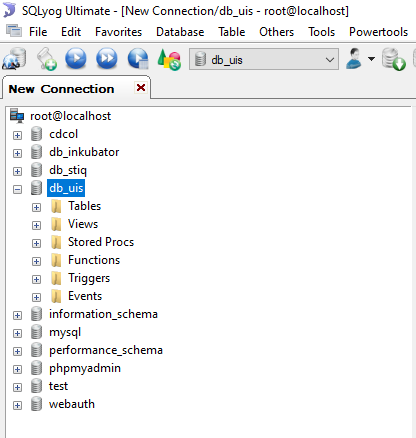Click the Functions folder icon
The height and width of the screenshot is (438, 416).
(x=56, y=260)
